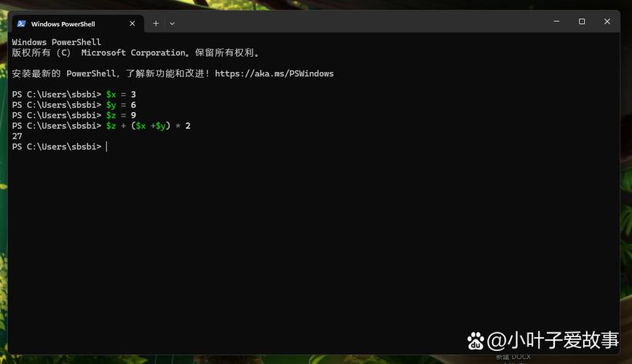Screen dimensions: 632x364
Task: Click the output result 27
Action: point(17,136)
